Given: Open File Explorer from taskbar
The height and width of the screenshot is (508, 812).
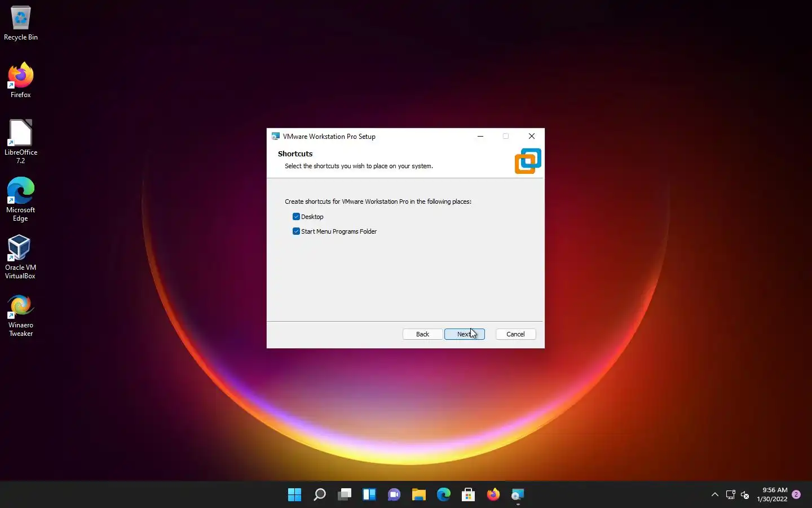Looking at the screenshot, I should pos(419,495).
